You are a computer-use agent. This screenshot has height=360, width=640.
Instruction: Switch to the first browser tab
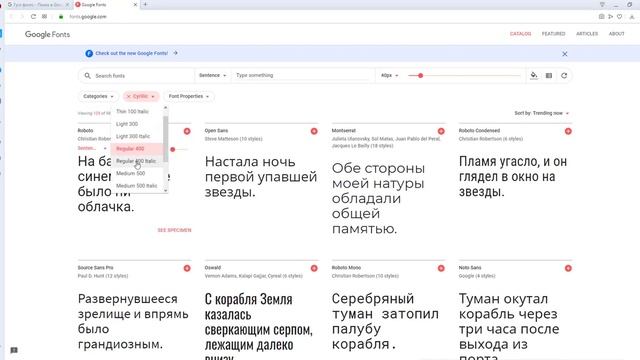[38, 4]
